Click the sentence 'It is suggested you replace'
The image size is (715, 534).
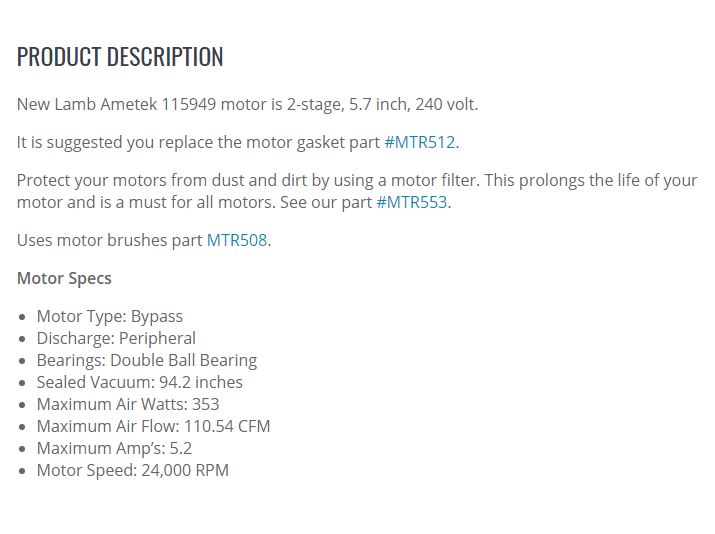(x=238, y=142)
